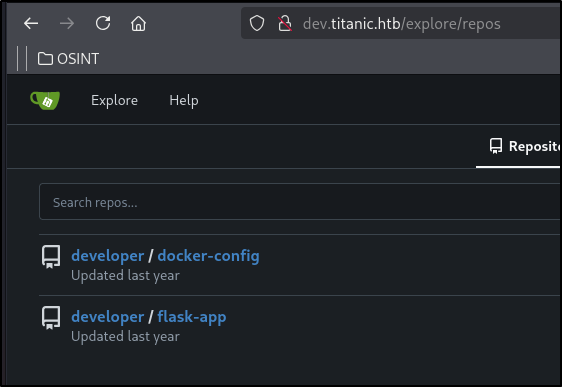Screen dimensions: 562x387
Task: Click the browser forward arrow
Action: (67, 24)
